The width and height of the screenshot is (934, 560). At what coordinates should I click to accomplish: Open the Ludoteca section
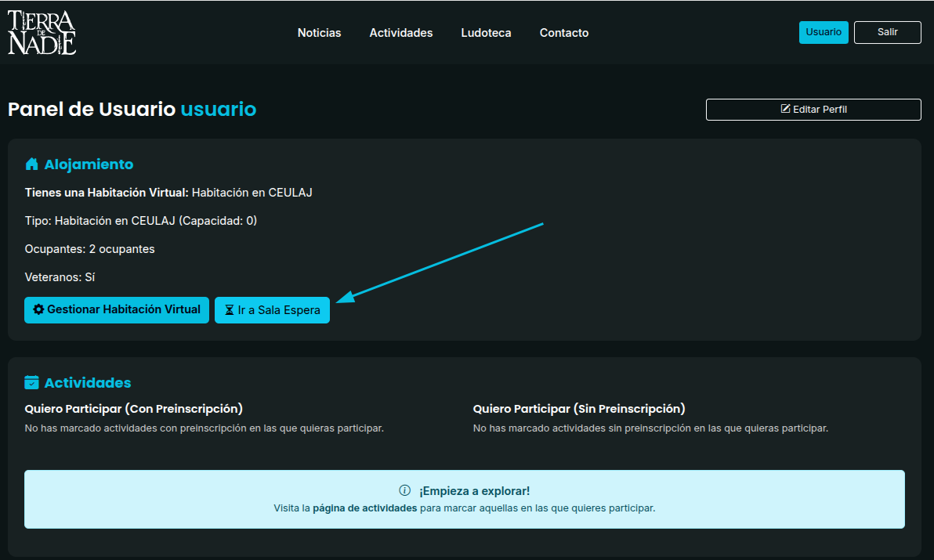pyautogui.click(x=486, y=33)
